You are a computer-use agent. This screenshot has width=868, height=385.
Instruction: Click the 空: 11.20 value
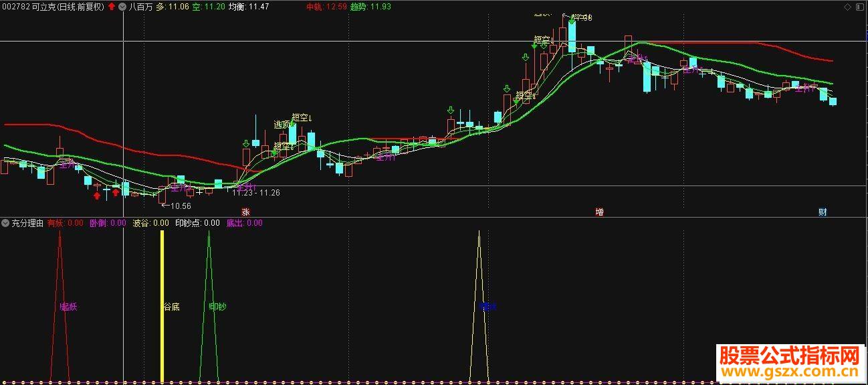[x=207, y=7]
